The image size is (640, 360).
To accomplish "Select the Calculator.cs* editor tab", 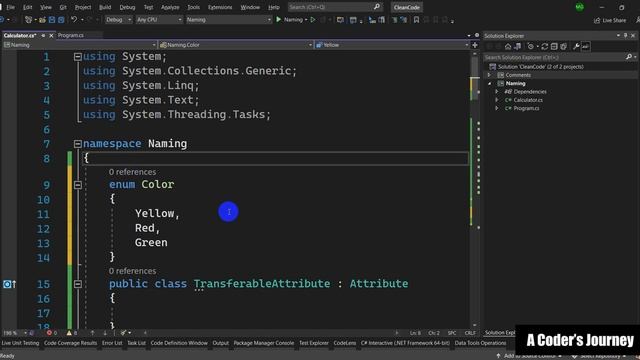I will point(20,36).
